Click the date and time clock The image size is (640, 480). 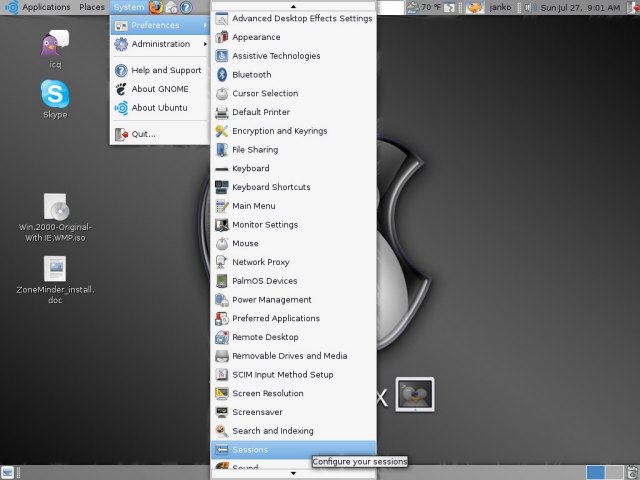[580, 7]
